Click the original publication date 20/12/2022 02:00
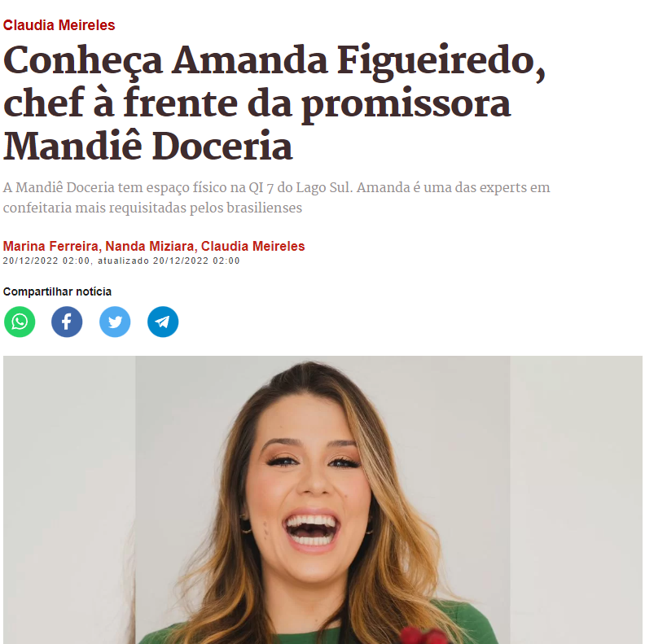This screenshot has width=645, height=644. click(x=46, y=261)
